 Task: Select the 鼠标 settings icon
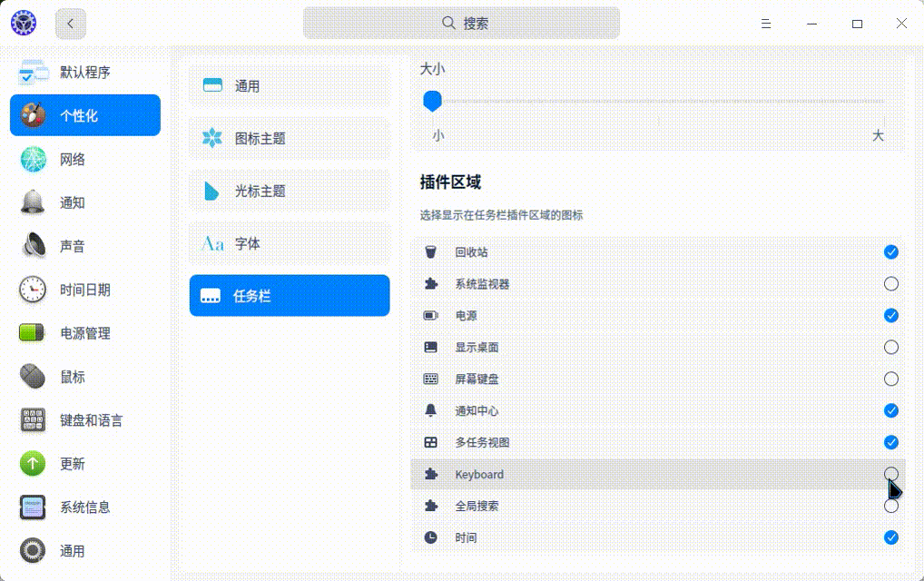(32, 377)
